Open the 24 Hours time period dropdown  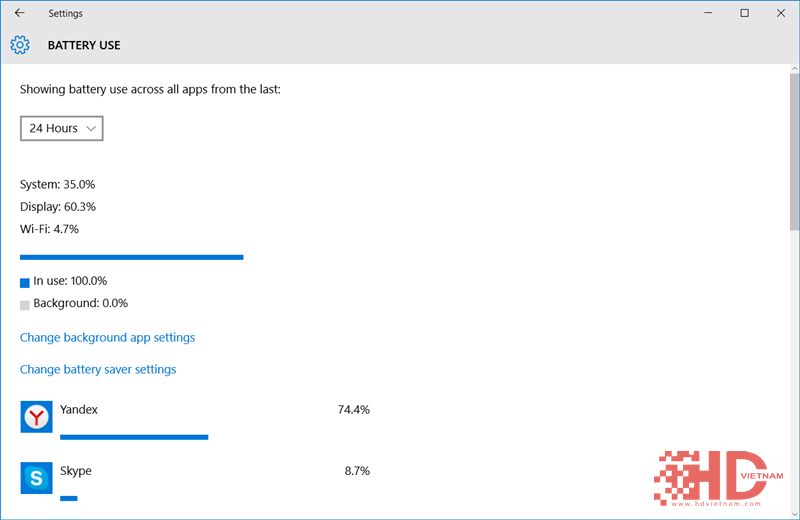[x=62, y=128]
